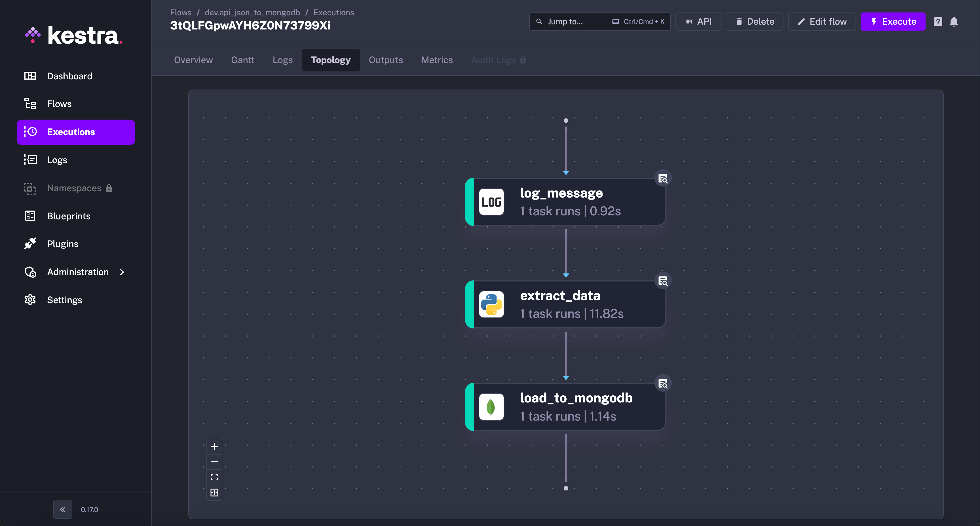Click the Python icon on extract_data task

[491, 304]
